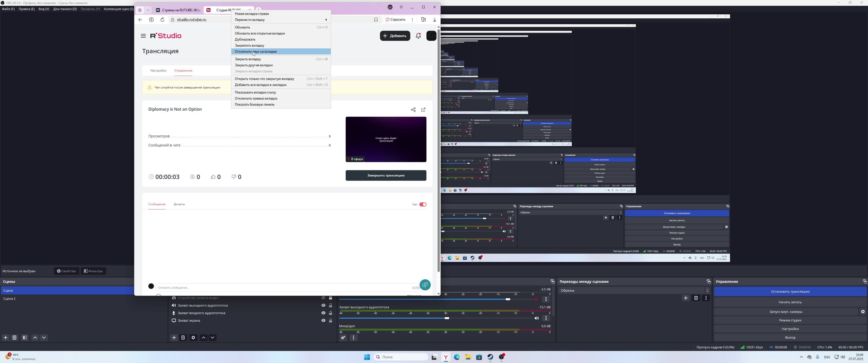This screenshot has height=363, width=868.
Task: Hide the Захват входного аудиопотока source
Action: click(323, 313)
